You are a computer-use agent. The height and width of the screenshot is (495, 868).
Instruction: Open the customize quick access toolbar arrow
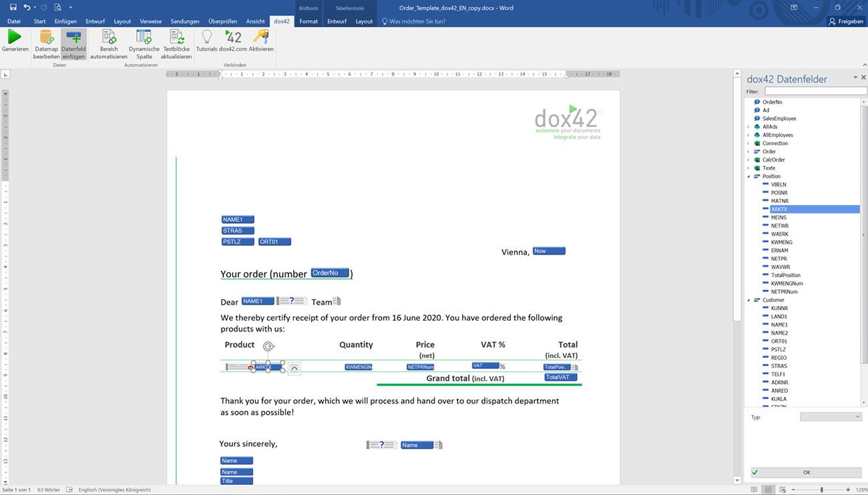(x=71, y=7)
